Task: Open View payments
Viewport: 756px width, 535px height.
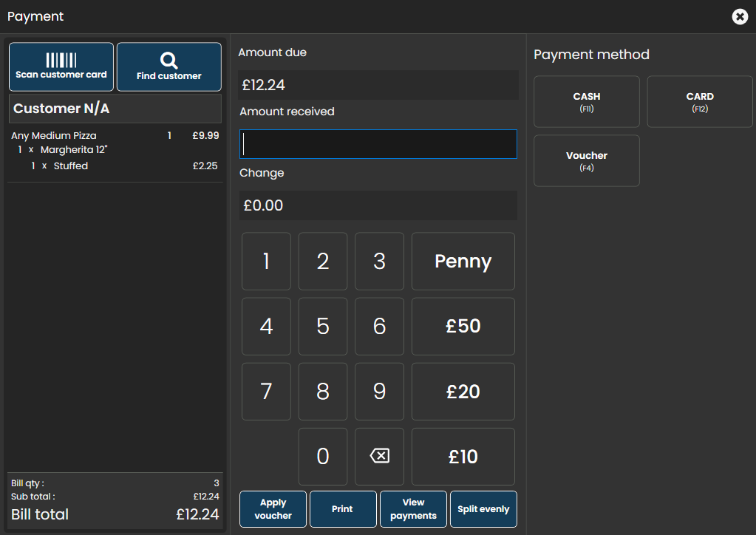Action: (x=413, y=509)
